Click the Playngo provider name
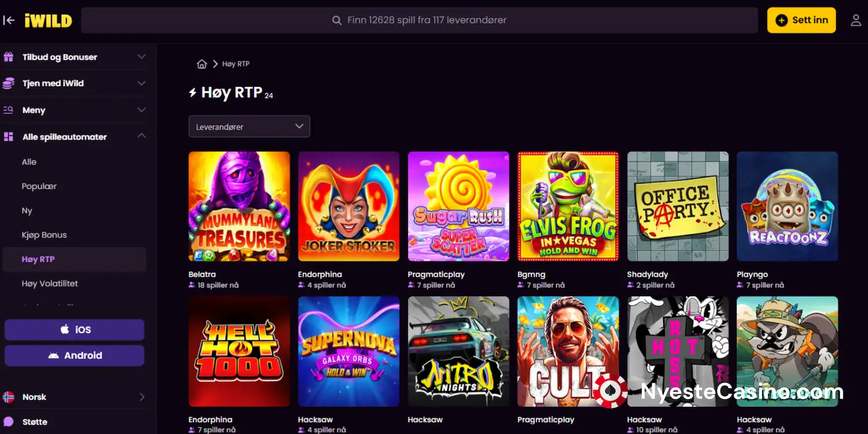 753,274
